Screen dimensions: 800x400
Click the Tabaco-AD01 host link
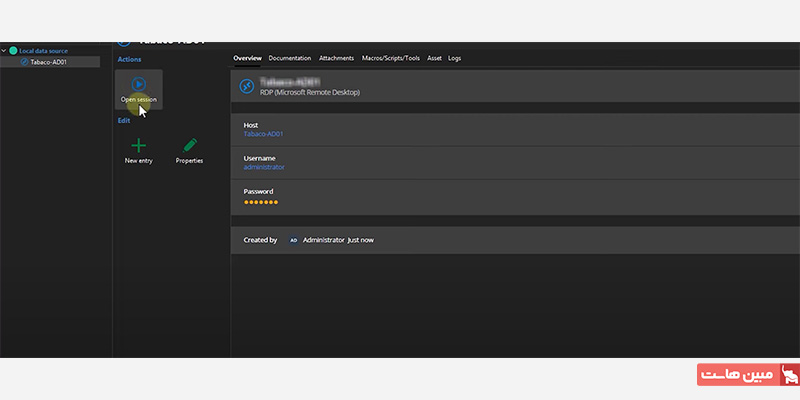(264, 133)
